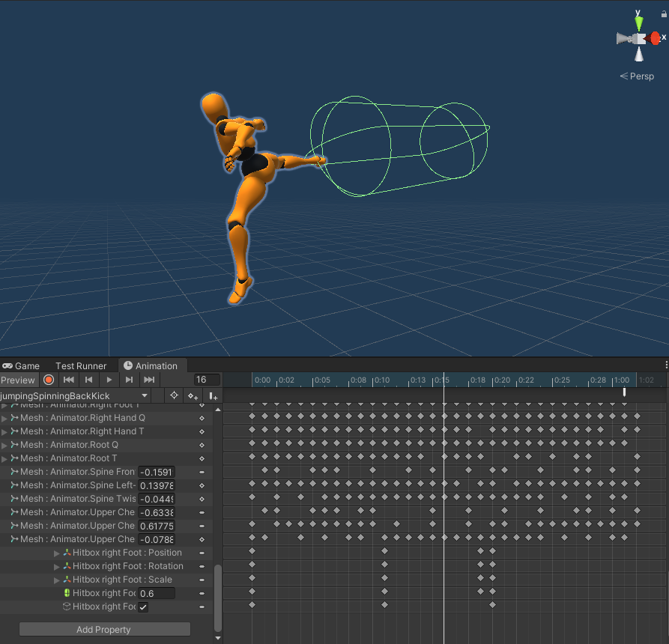Expand Animator.Root Q property
This screenshot has height=644, width=669.
[x=4, y=446]
